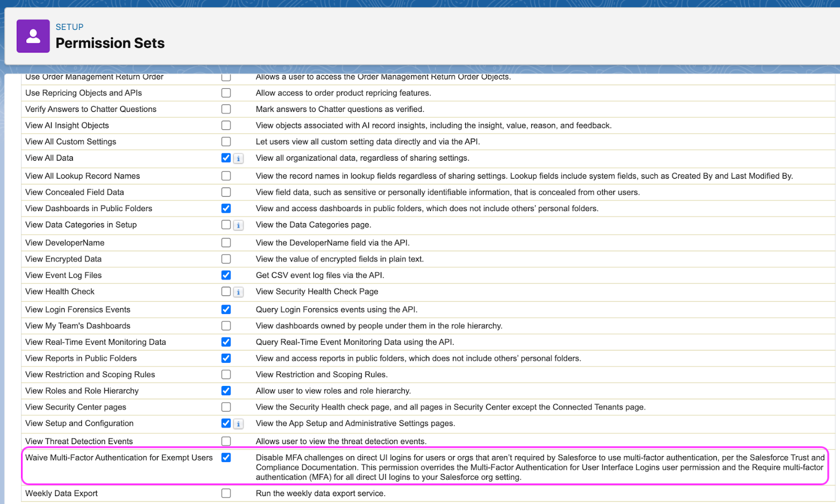Select 'Query Login Forensics events using the API.' text
Viewport: 840px width, 504px height.
coord(337,310)
